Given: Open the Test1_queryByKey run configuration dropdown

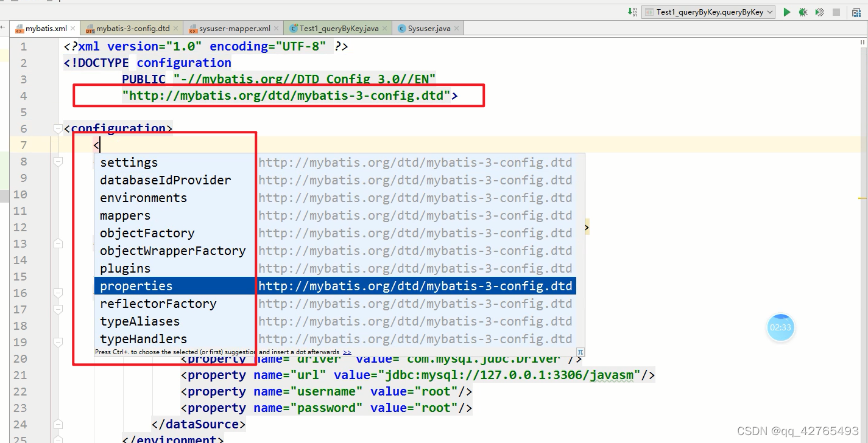Looking at the screenshot, I should [708, 12].
